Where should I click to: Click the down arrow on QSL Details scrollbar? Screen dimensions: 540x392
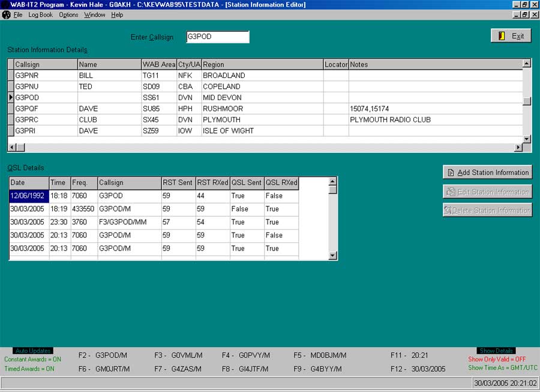[x=332, y=255]
